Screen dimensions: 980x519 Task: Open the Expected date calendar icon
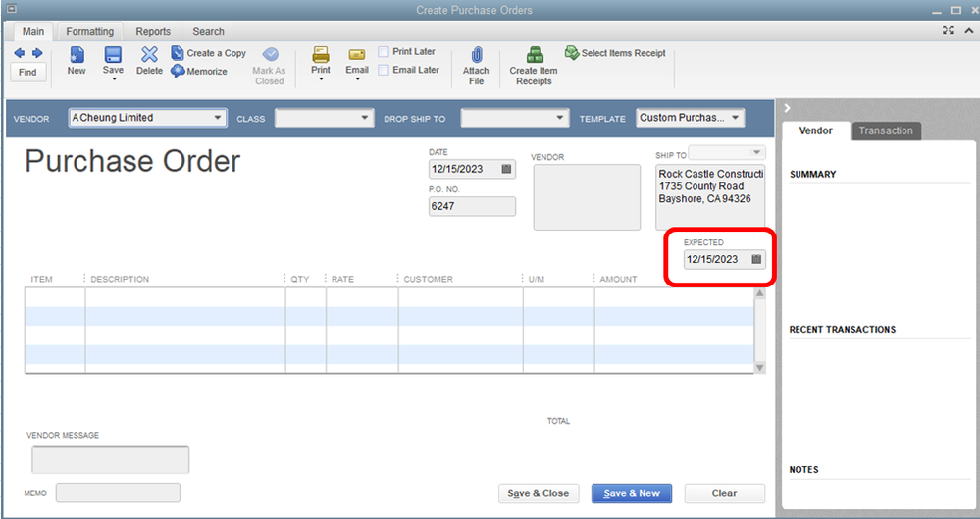click(x=756, y=259)
